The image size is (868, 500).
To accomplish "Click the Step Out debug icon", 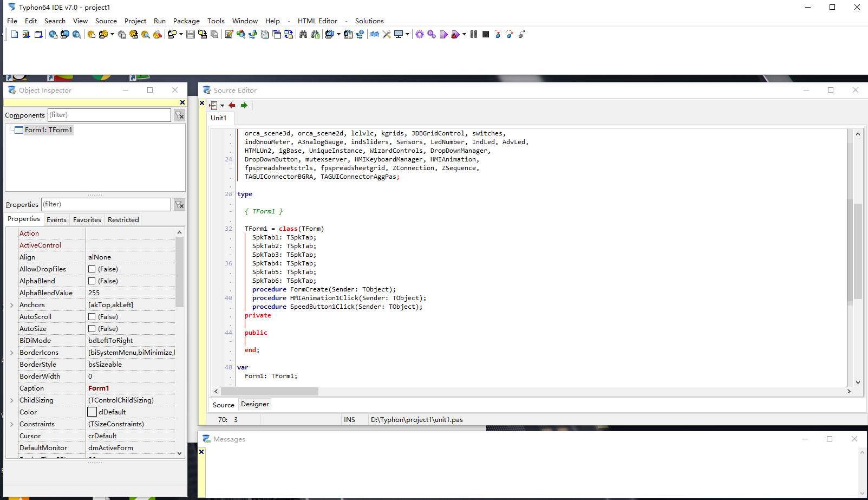I will [521, 34].
